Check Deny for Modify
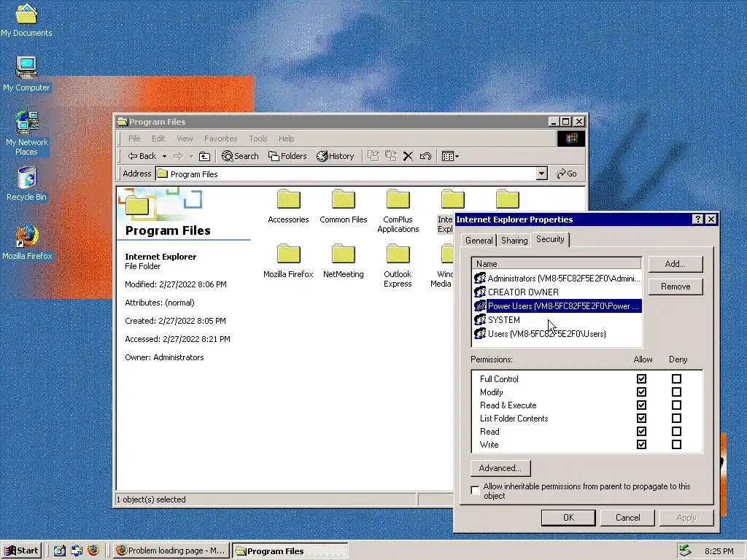The height and width of the screenshot is (560, 747). (676, 392)
